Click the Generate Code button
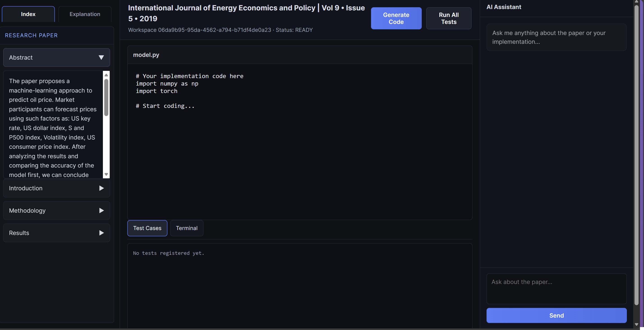644x330 pixels. pyautogui.click(x=396, y=18)
